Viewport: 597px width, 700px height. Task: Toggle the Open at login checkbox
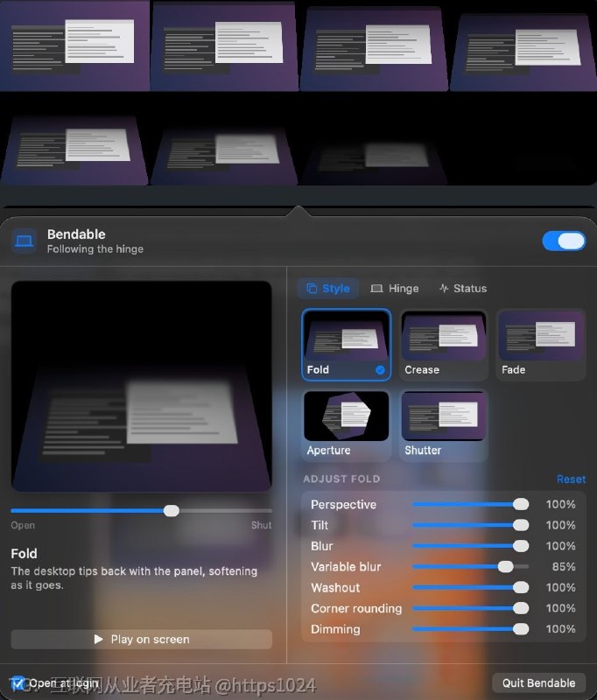[x=18, y=683]
